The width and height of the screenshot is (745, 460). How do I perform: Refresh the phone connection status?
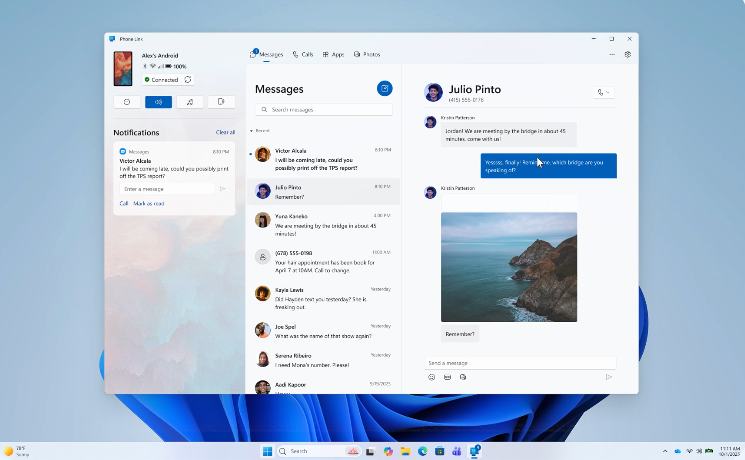pyautogui.click(x=188, y=80)
